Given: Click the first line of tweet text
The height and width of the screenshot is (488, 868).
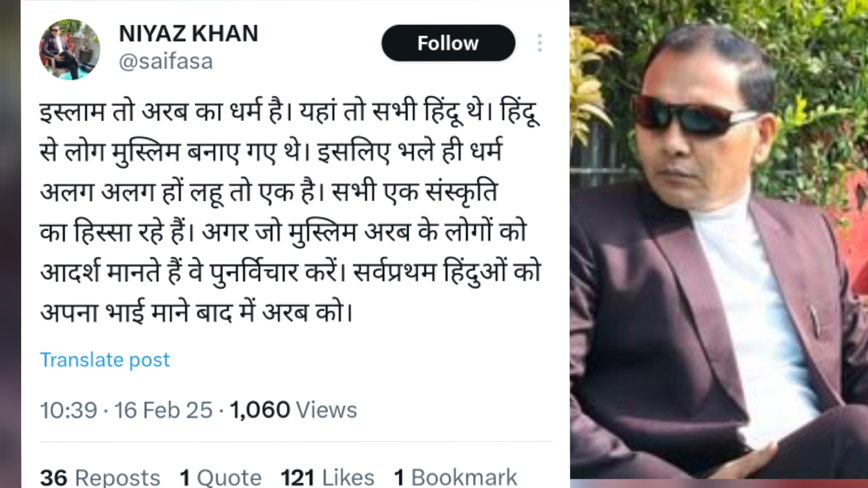Looking at the screenshot, I should [290, 112].
